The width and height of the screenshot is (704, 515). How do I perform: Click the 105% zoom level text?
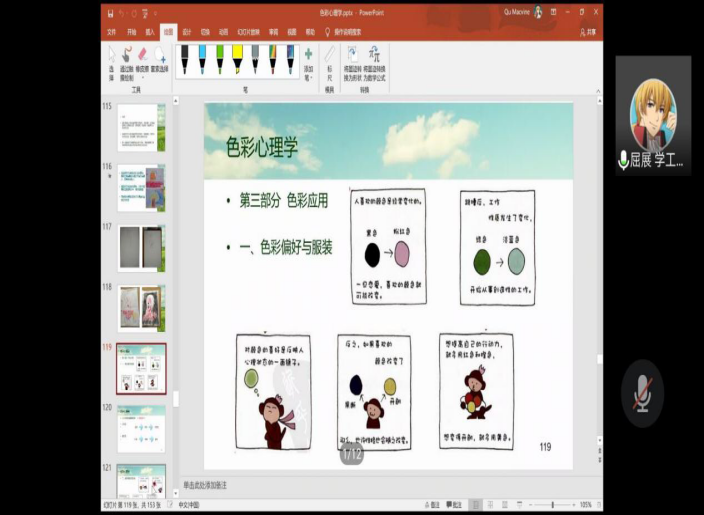click(x=586, y=504)
